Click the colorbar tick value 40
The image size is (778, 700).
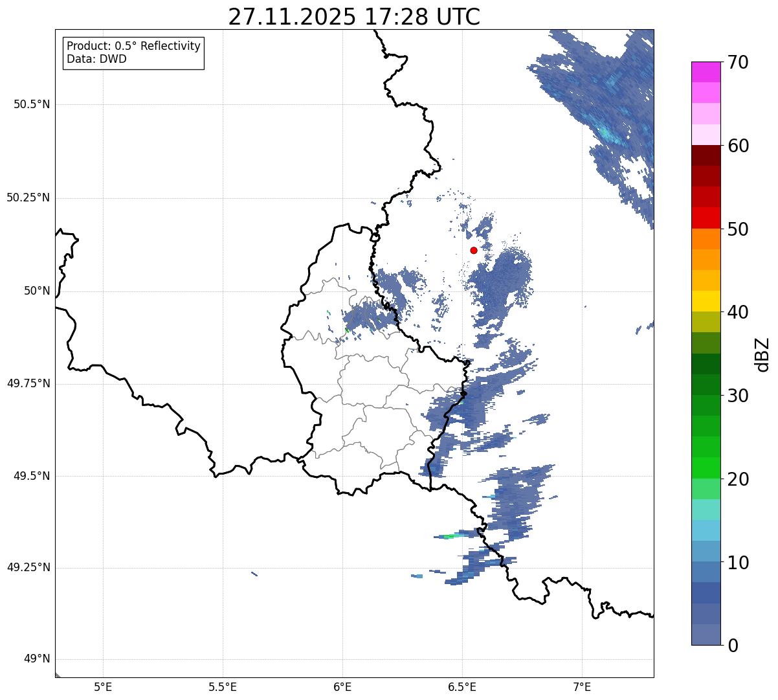(x=738, y=312)
